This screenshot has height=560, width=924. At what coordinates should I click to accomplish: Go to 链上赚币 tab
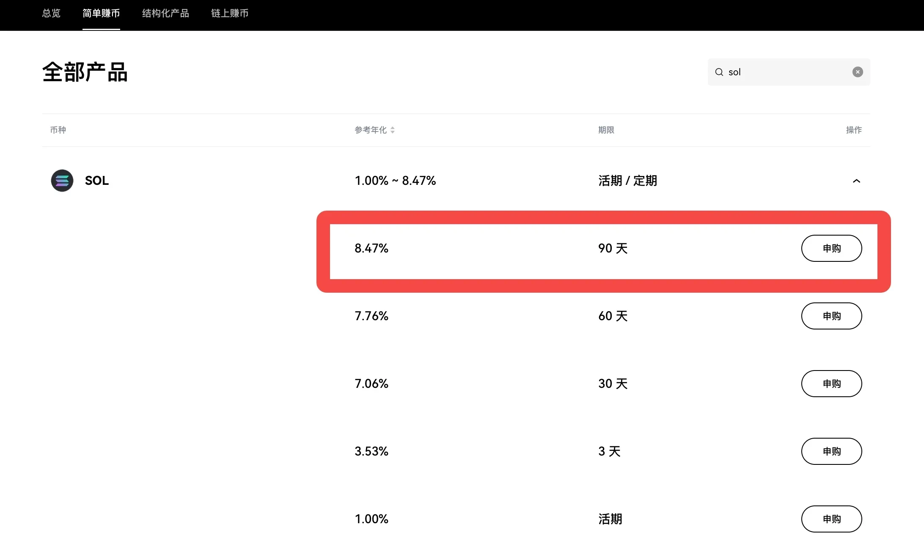coord(230,14)
